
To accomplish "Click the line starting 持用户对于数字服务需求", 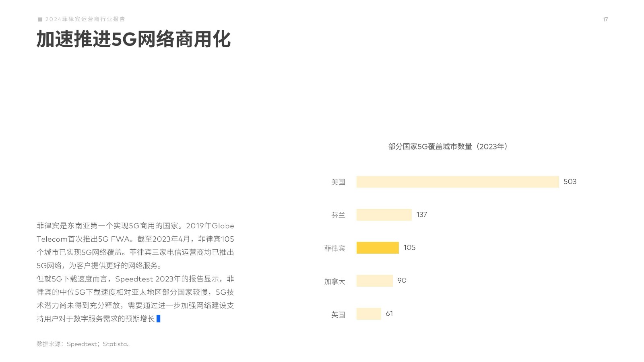I will [95, 319].
